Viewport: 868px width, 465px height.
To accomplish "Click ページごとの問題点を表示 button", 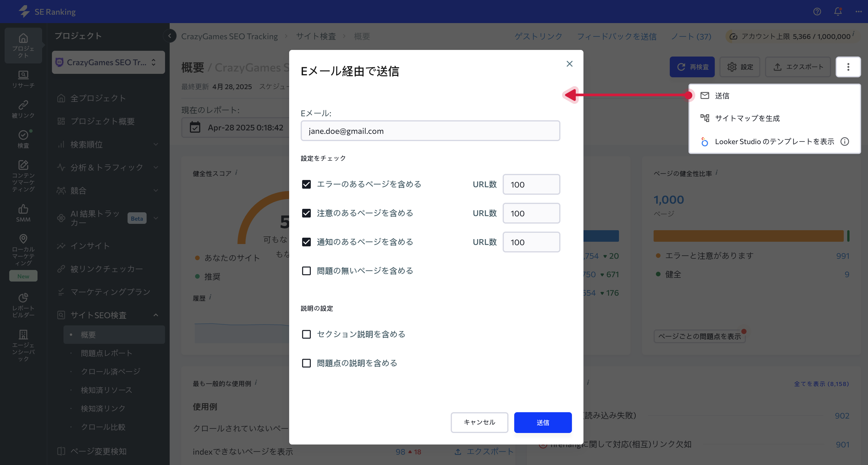I will click(699, 336).
